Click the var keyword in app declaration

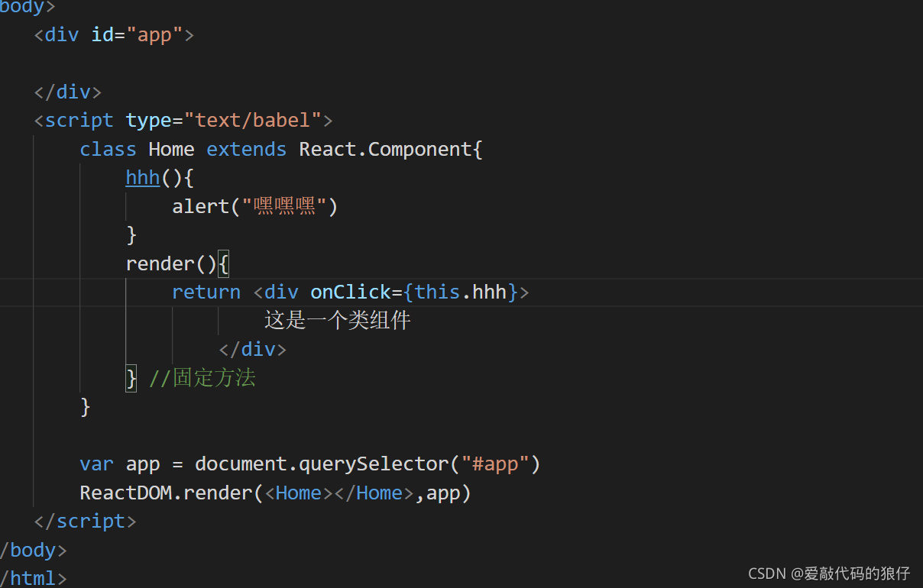point(96,464)
